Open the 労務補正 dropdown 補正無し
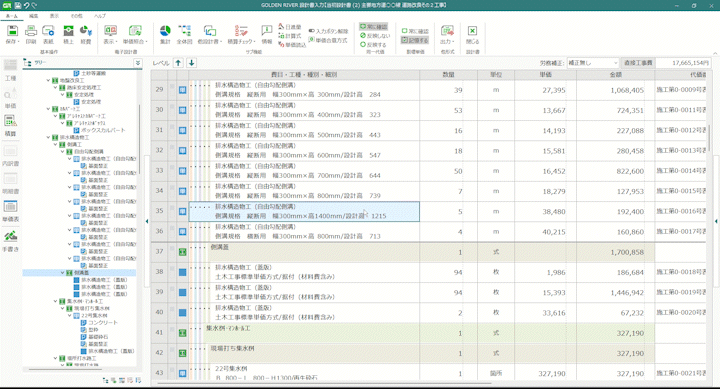The height and width of the screenshot is (389, 720). point(593,63)
